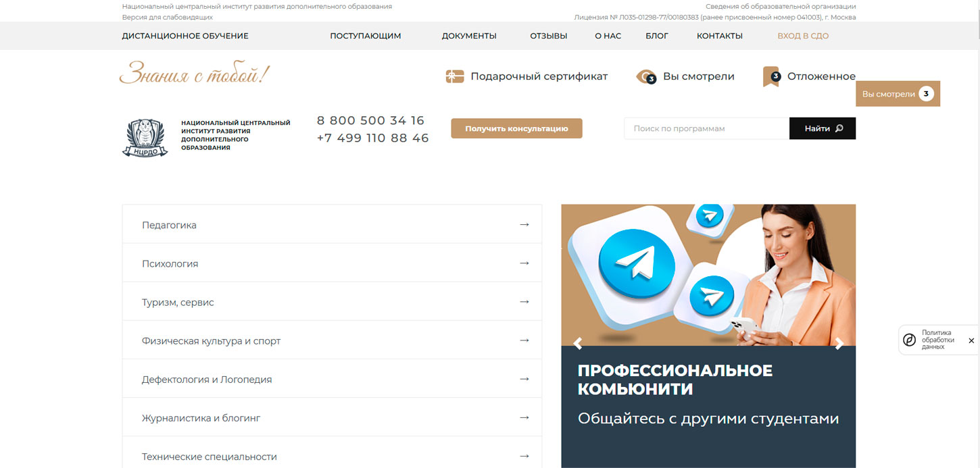Click phone number 8 800 500 34 16

click(x=370, y=120)
